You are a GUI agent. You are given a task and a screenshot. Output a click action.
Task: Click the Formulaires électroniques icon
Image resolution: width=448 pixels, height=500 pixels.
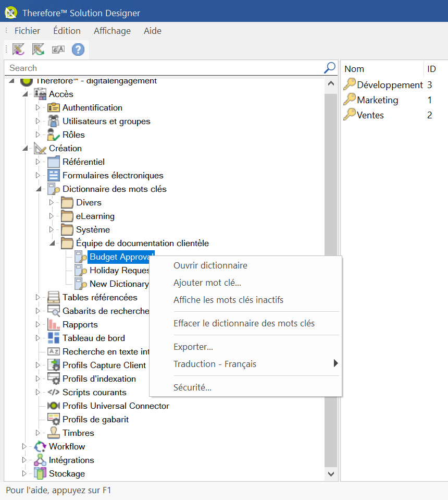click(x=54, y=175)
